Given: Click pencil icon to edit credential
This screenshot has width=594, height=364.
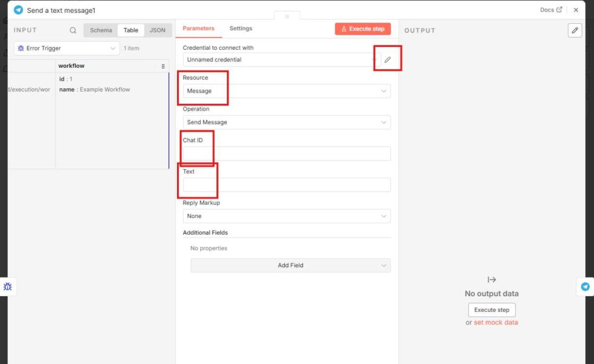Looking at the screenshot, I should (x=387, y=60).
